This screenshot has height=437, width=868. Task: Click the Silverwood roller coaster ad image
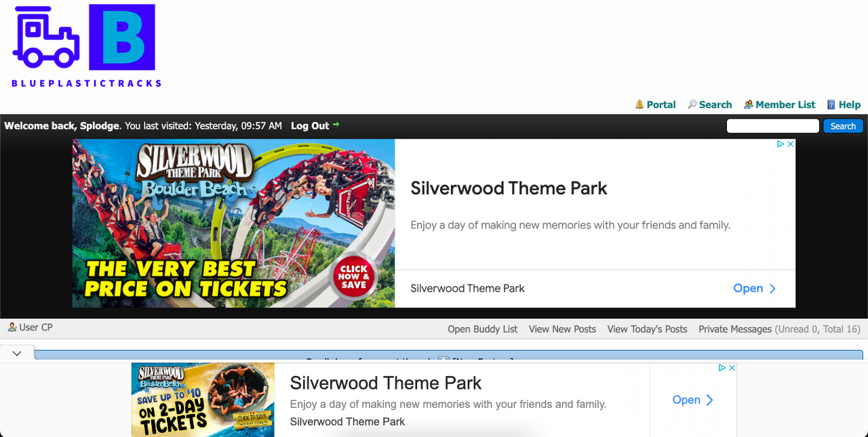coord(233,223)
